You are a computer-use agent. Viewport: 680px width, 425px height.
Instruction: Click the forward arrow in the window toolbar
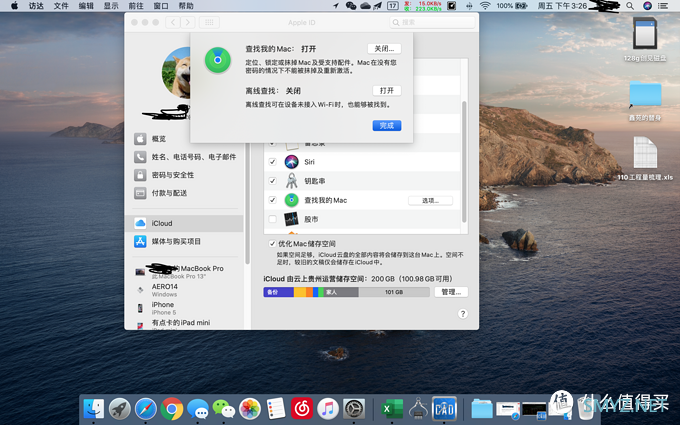point(188,22)
